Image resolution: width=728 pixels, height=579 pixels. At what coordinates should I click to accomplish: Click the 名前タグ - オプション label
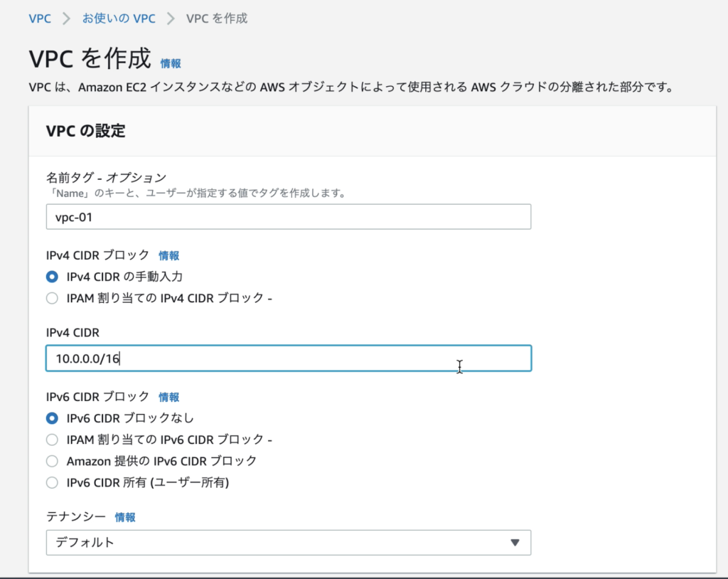coord(107,178)
